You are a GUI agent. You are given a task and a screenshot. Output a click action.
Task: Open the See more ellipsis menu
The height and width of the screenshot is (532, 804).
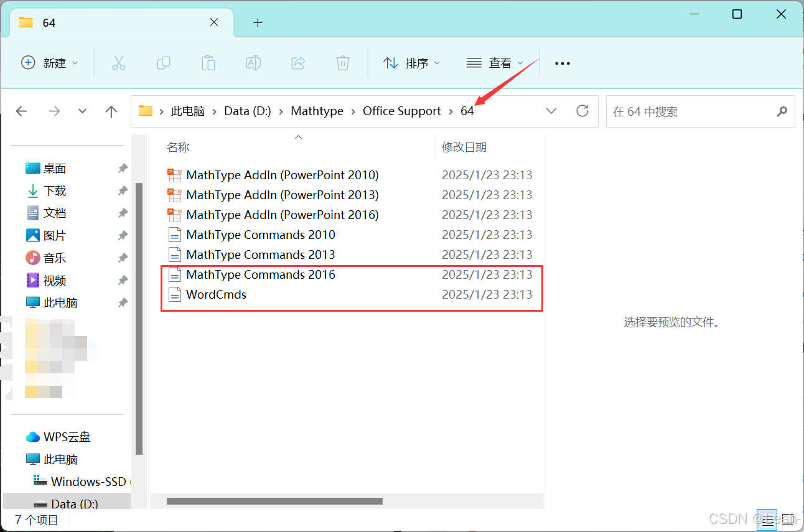tap(563, 63)
